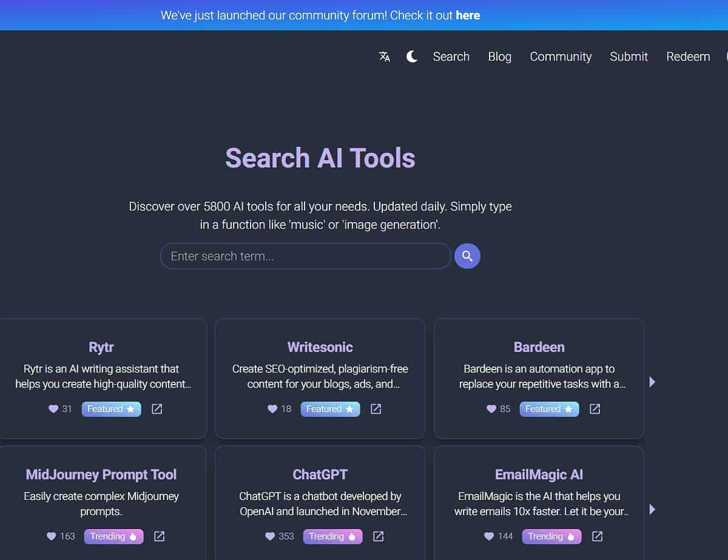Open the community forum via the 'here' link

pos(468,15)
